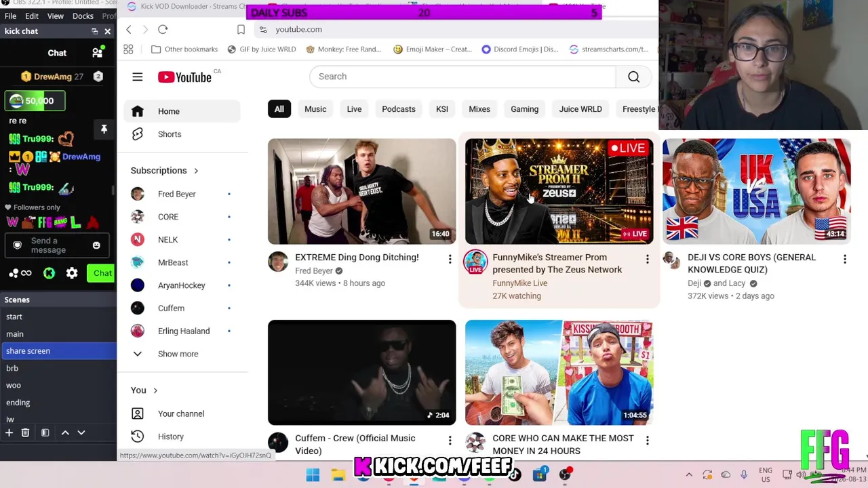Open the OBS Docks menu
868x488 pixels.
coord(83,16)
